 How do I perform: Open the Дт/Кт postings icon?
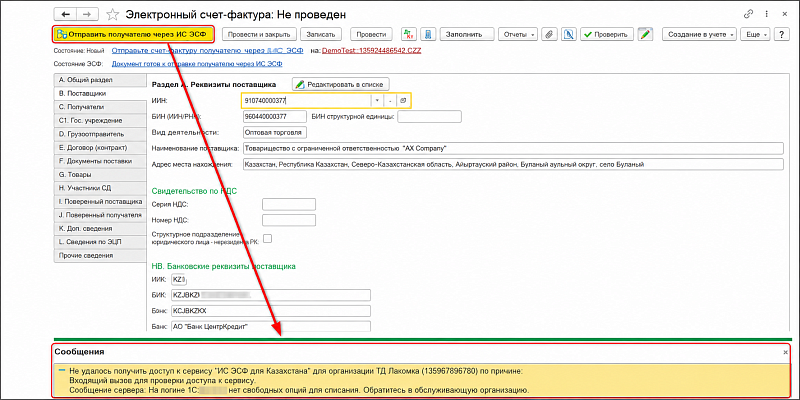[409, 34]
